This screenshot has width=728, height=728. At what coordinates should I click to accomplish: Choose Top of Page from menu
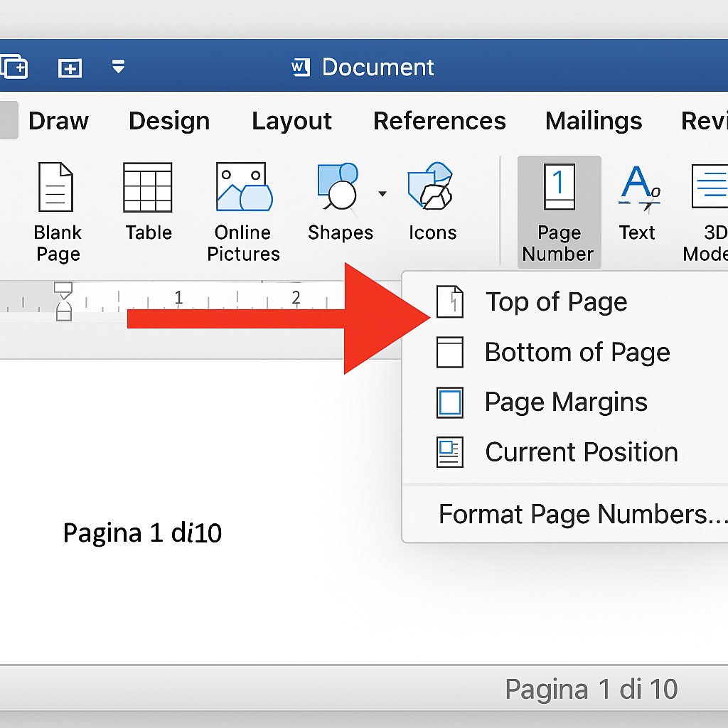(x=556, y=302)
